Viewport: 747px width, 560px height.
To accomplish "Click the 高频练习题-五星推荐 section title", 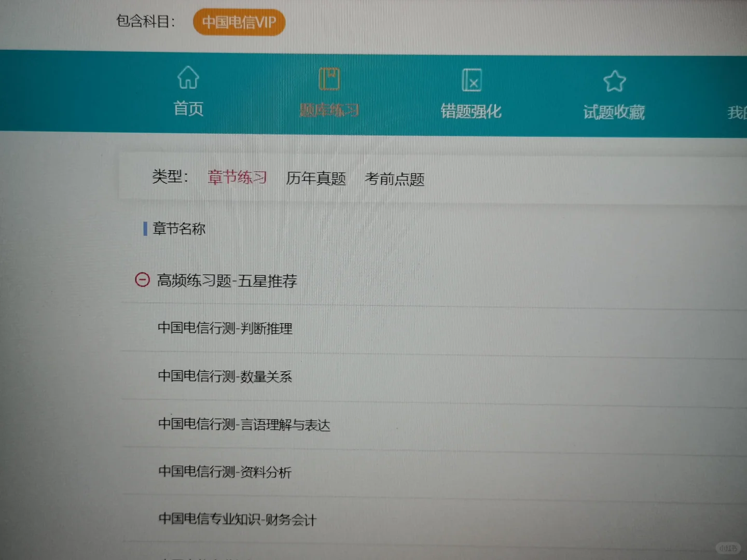I will click(x=227, y=281).
